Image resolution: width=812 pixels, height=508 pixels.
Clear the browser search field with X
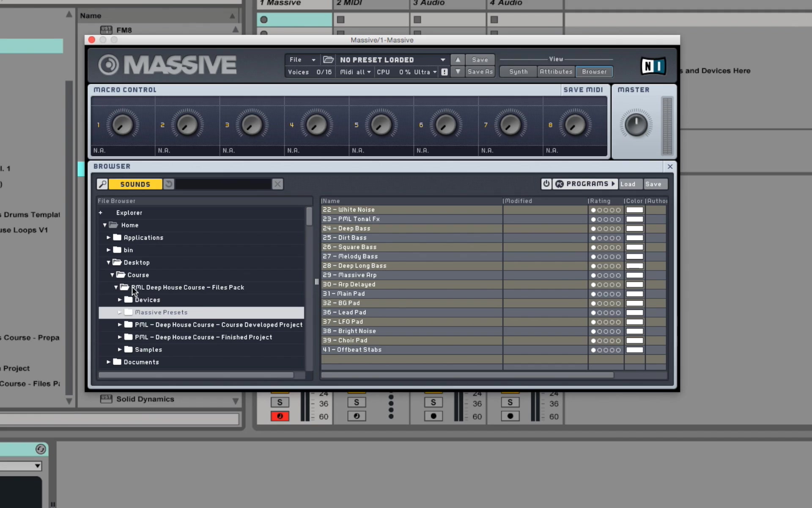(277, 184)
